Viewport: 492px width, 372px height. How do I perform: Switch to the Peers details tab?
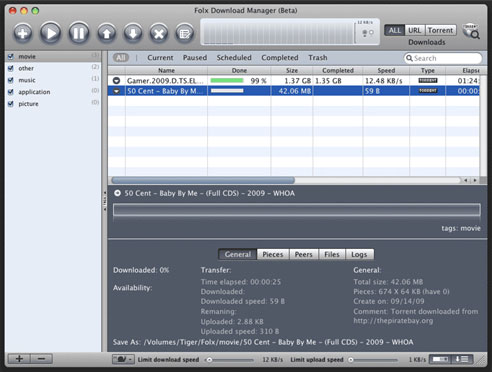point(304,254)
